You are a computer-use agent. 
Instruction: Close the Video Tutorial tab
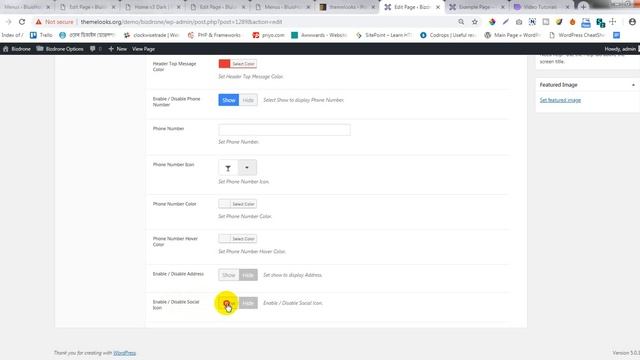(567, 7)
